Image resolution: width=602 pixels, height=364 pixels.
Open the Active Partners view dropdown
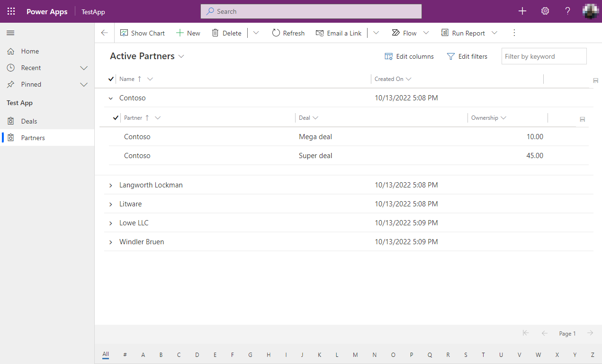pyautogui.click(x=181, y=56)
